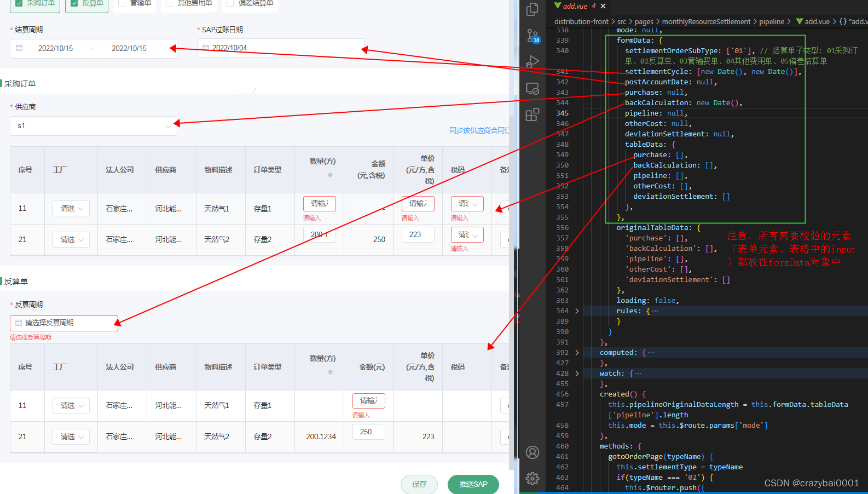The width and height of the screenshot is (868, 494).
Task: Open the Remote Explorer view
Action: coord(532,89)
